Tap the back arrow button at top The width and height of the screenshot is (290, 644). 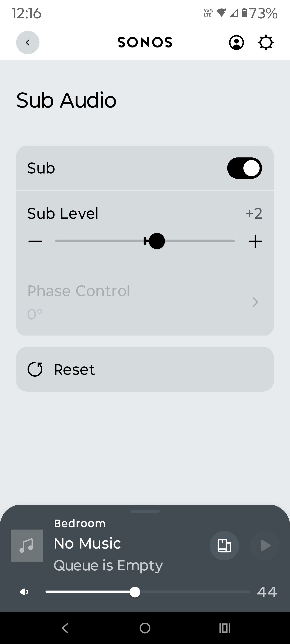28,43
